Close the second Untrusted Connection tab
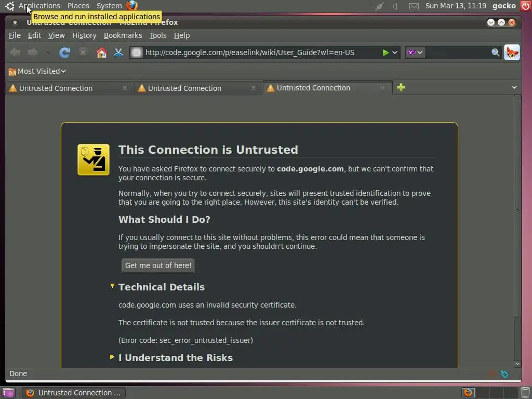Viewport: 532px width, 399px height. (254, 88)
